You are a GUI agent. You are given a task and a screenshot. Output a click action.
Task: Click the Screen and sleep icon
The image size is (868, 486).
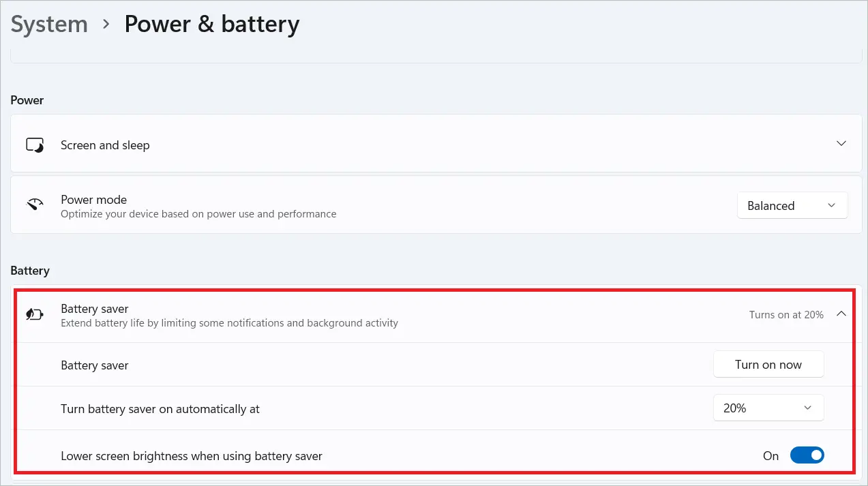tap(35, 144)
